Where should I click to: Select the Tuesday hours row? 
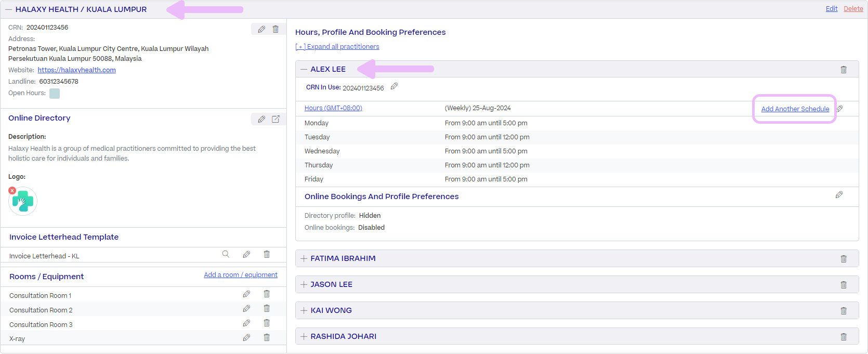pos(577,137)
